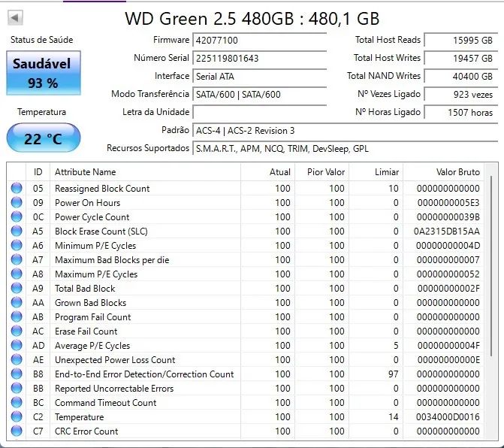Image resolution: width=504 pixels, height=448 pixels.
Task: Click status icon for Total Bad Block
Action: pyautogui.click(x=17, y=288)
